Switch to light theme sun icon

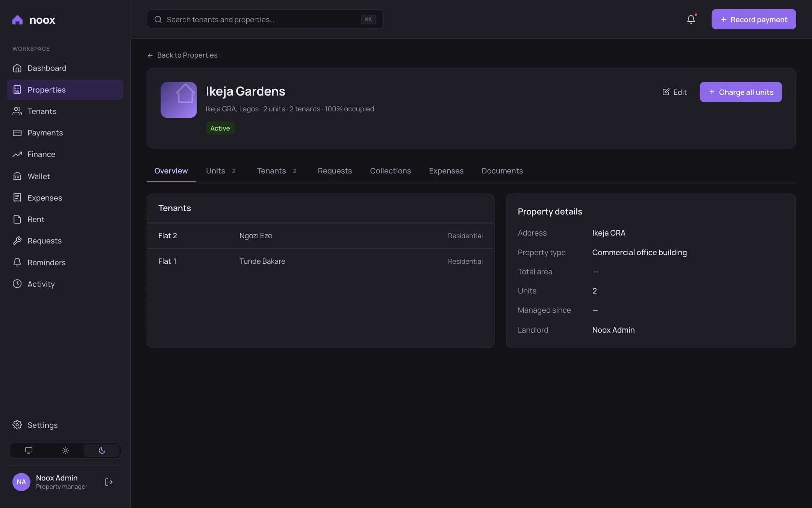(65, 450)
